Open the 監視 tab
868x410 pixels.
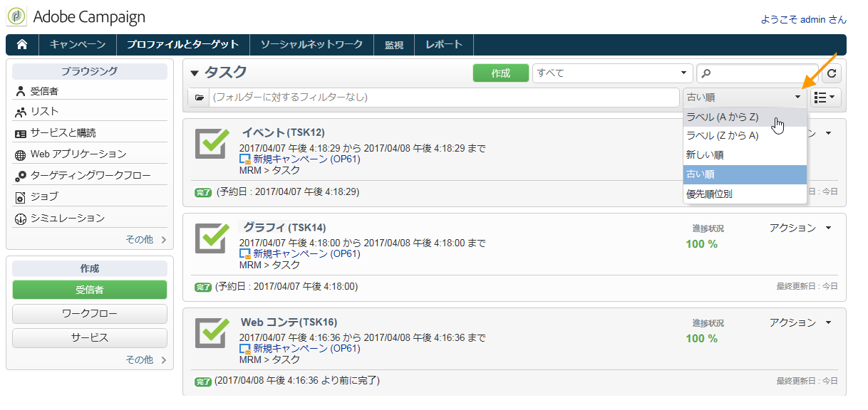pyautogui.click(x=394, y=45)
